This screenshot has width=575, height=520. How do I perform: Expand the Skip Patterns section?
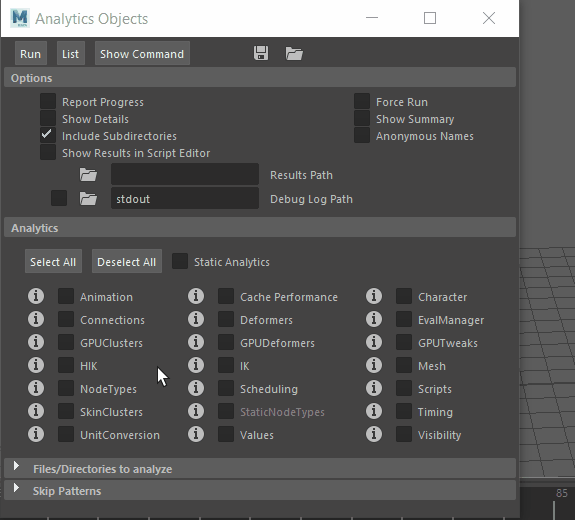pos(260,491)
